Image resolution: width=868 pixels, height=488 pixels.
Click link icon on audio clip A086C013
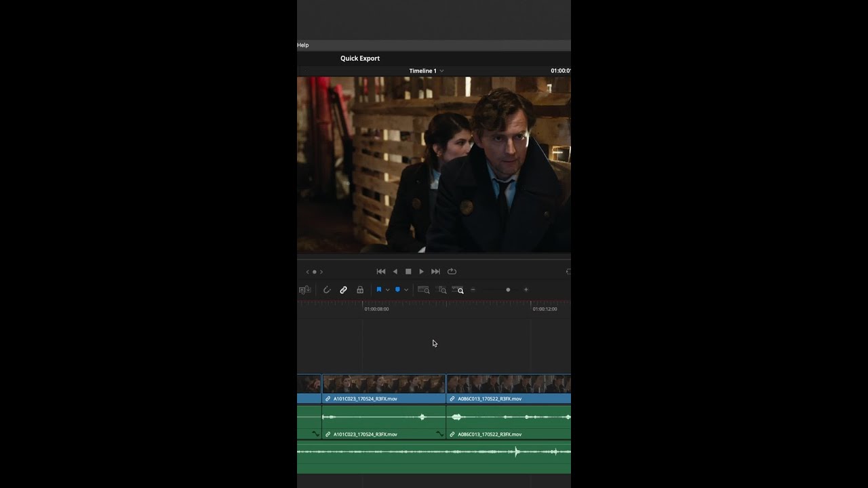pyautogui.click(x=452, y=434)
